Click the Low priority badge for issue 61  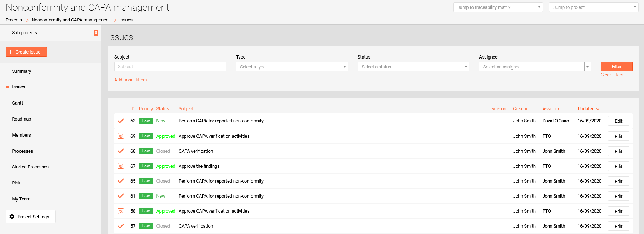pos(146,196)
